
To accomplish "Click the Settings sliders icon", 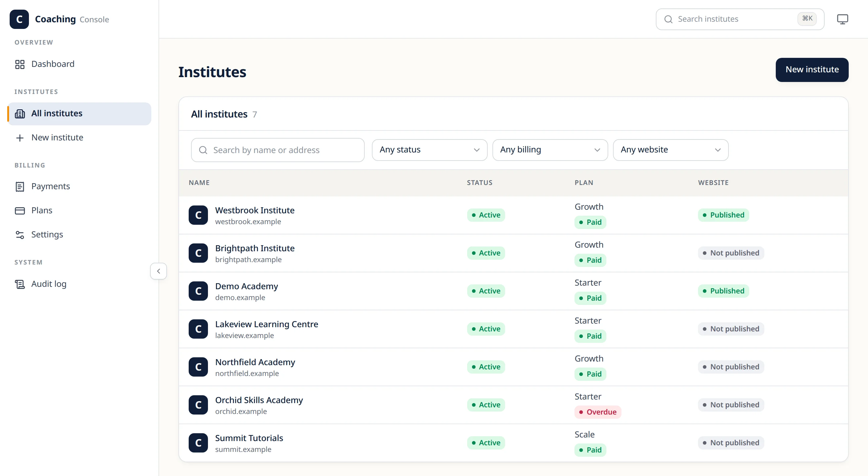I will (x=20, y=235).
